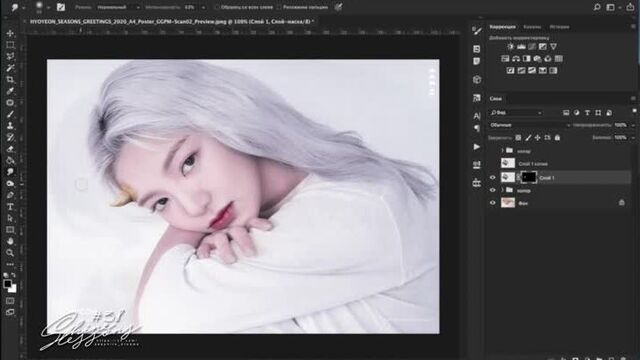Add an Invert adjustment layer
This screenshot has height=360, width=640.
511,71
